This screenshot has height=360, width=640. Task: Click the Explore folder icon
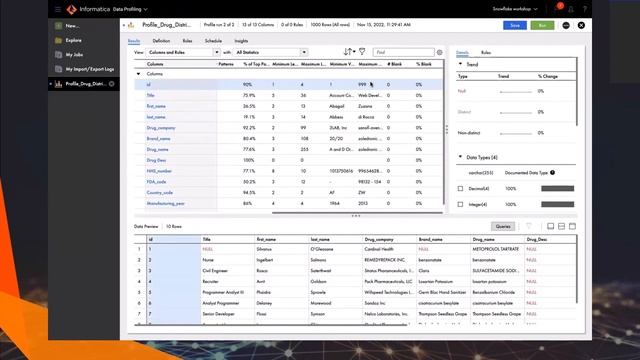pos(58,40)
